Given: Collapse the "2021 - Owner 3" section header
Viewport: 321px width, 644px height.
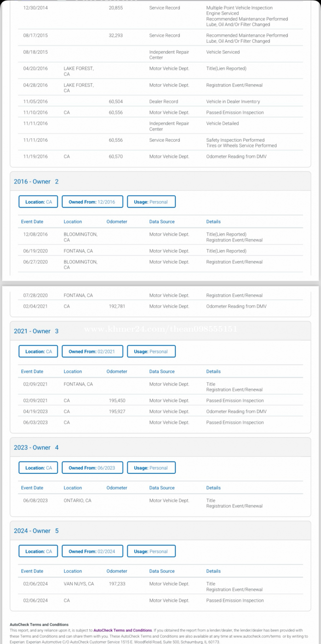Looking at the screenshot, I should click(36, 331).
